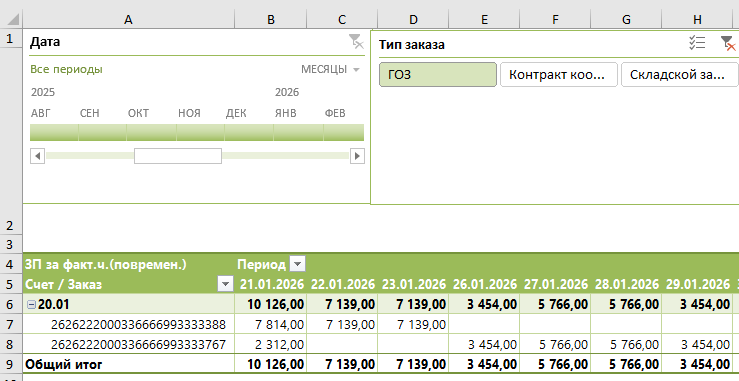The height and width of the screenshot is (381, 739).
Task: Select column E header
Action: pyautogui.click(x=484, y=19)
